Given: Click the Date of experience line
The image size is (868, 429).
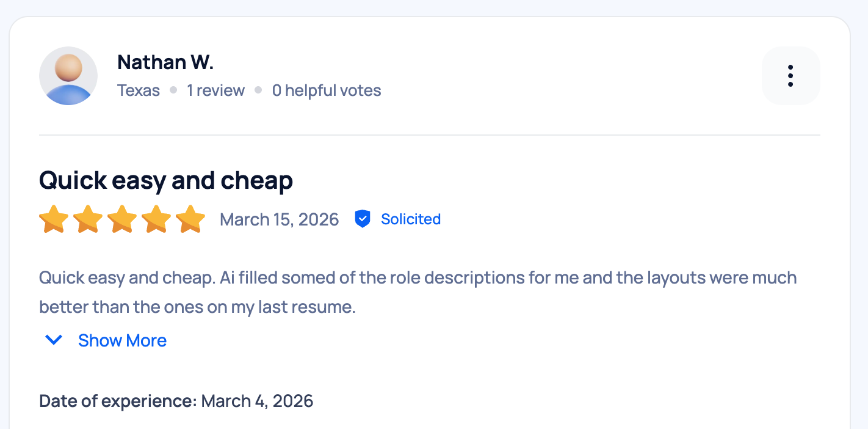Looking at the screenshot, I should coord(175,401).
